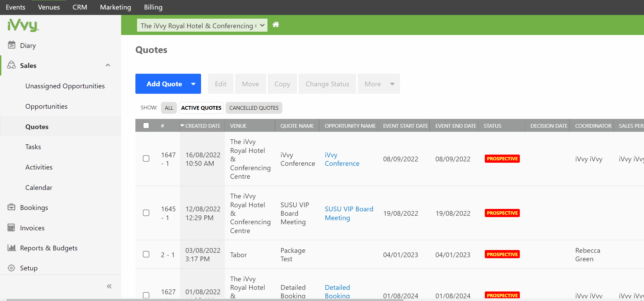Click quote number 1647 - 1
Image resolution: width=644 pixels, height=301 pixels.
168,159
